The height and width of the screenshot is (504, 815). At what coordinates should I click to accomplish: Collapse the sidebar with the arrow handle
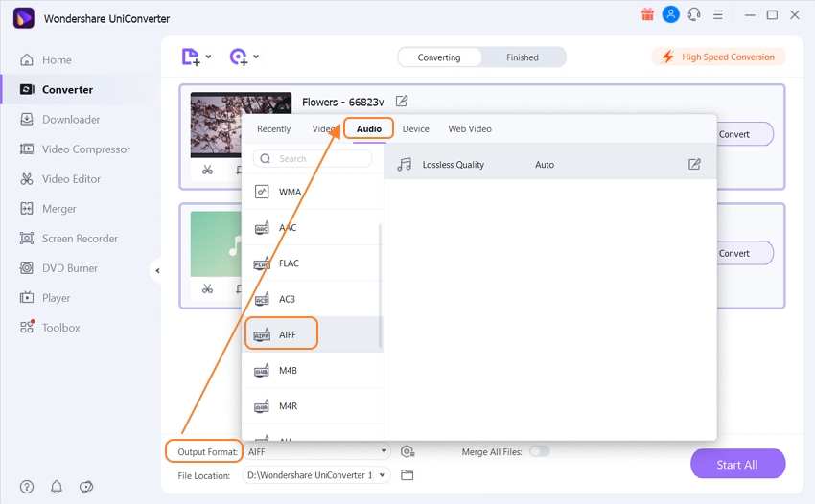pyautogui.click(x=157, y=271)
